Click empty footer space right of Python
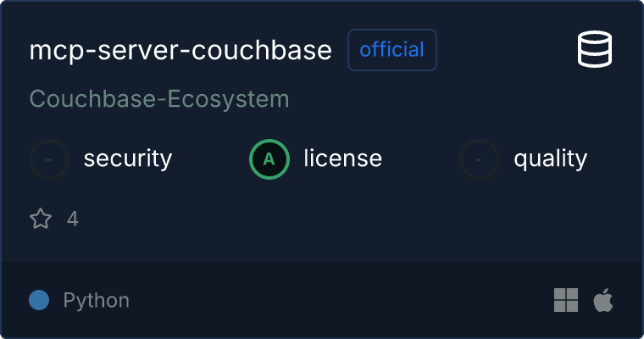The height and width of the screenshot is (339, 644). (x=339, y=300)
